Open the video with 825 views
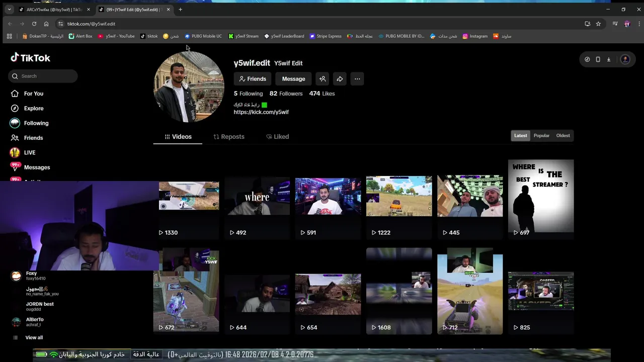This screenshot has height=362, width=644. [x=541, y=291]
